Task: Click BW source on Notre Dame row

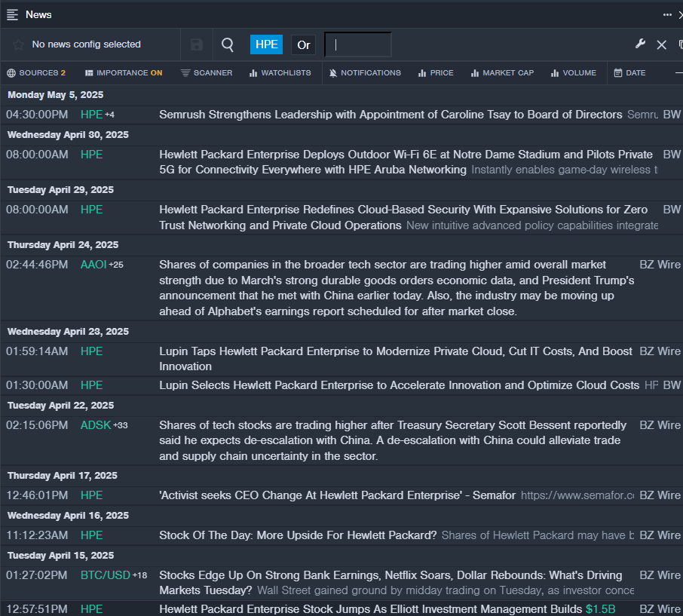Action: click(x=672, y=155)
